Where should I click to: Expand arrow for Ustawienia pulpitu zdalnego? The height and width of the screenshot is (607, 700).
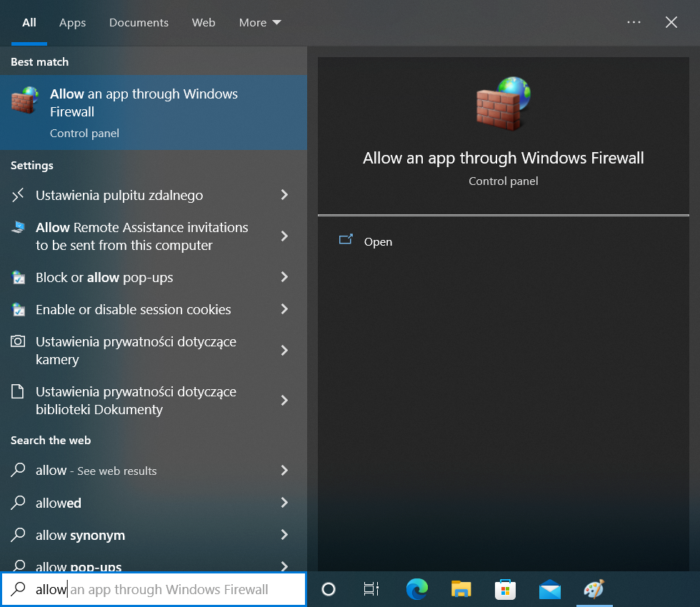pyautogui.click(x=284, y=195)
